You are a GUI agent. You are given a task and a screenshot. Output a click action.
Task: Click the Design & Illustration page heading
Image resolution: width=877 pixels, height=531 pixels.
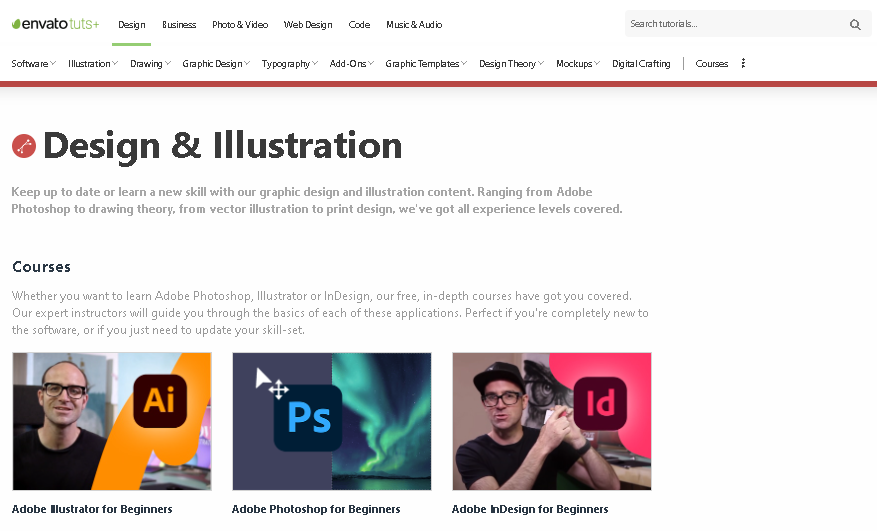pos(223,146)
